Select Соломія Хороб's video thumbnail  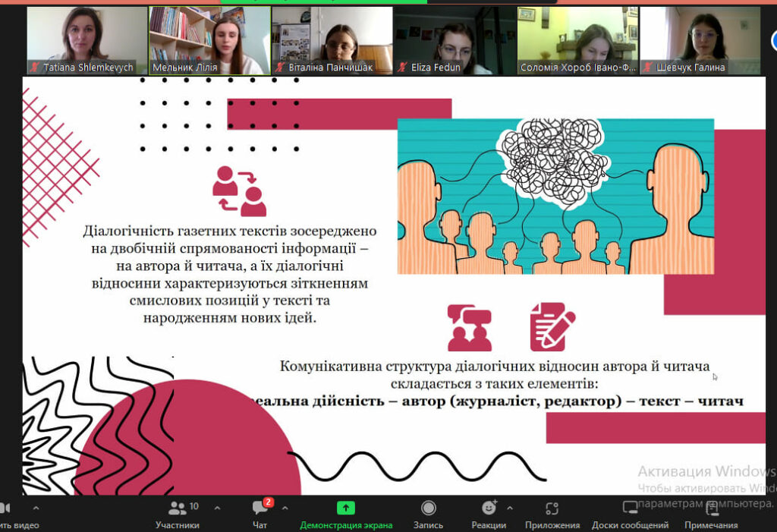tap(577, 41)
